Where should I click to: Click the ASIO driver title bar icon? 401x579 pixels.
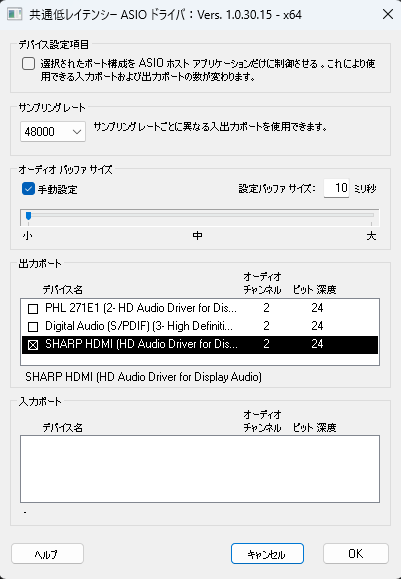(15, 14)
